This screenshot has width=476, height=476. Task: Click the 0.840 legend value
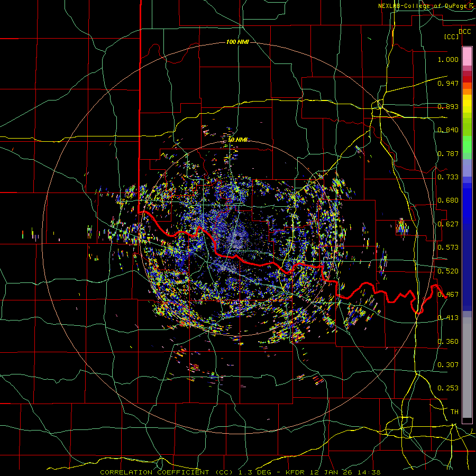[448, 130]
